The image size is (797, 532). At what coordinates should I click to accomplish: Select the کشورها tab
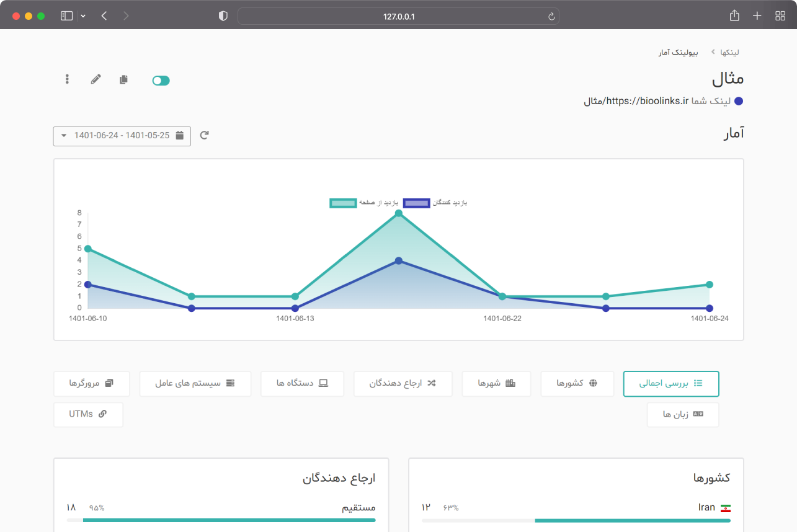[577, 384]
